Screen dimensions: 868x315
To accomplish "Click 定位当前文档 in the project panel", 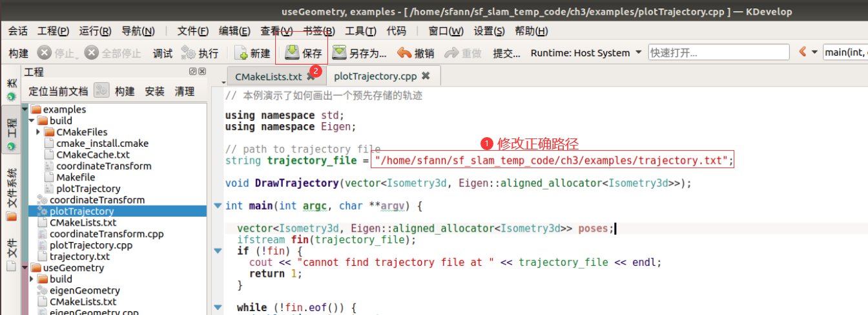I will pyautogui.click(x=58, y=91).
